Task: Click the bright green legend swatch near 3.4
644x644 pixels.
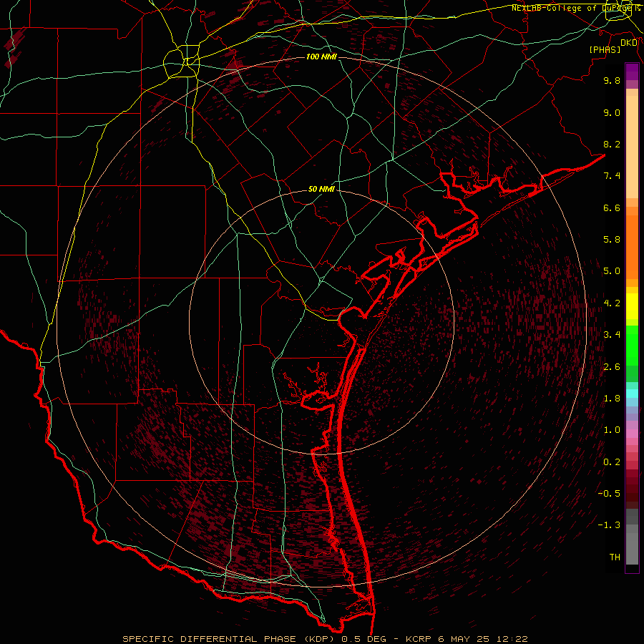Action: pyautogui.click(x=632, y=345)
